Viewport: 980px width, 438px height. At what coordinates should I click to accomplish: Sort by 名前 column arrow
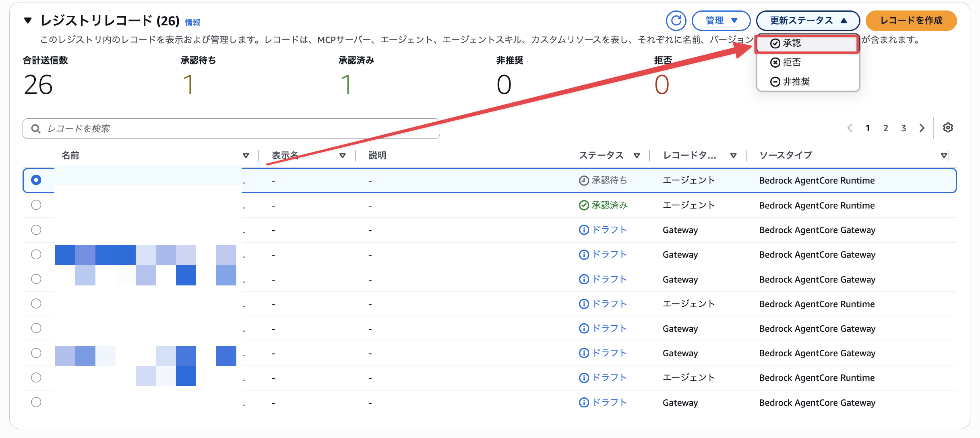246,155
